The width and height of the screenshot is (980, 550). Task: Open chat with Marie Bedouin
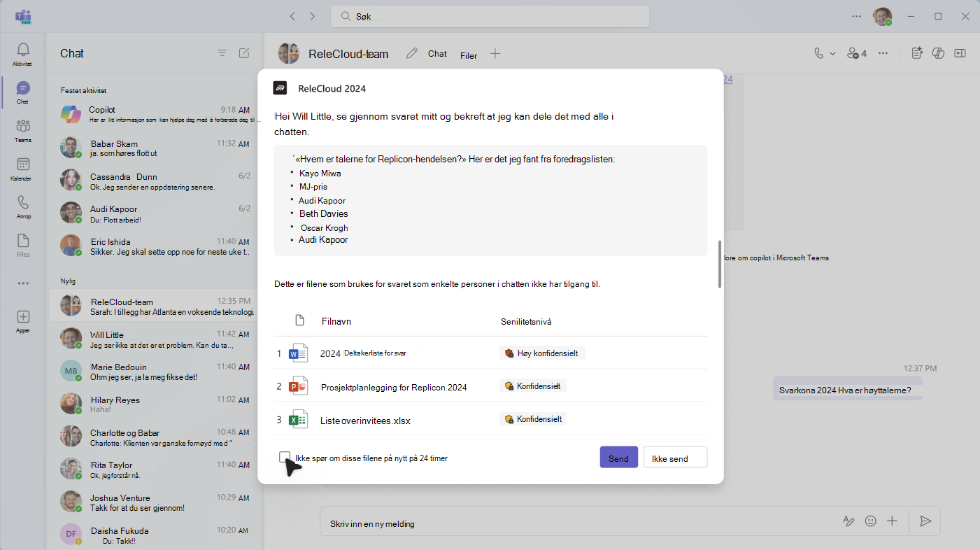(156, 372)
